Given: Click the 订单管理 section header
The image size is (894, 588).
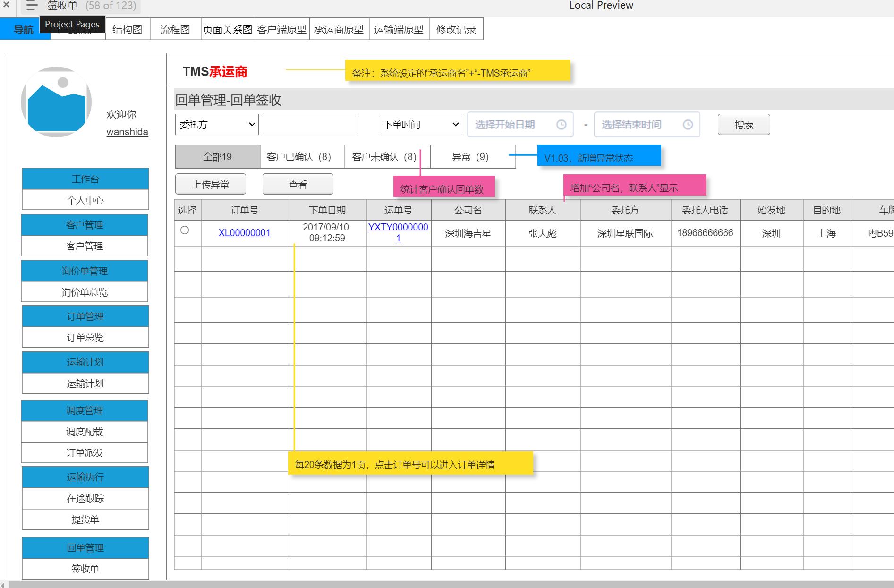Looking at the screenshot, I should [85, 316].
